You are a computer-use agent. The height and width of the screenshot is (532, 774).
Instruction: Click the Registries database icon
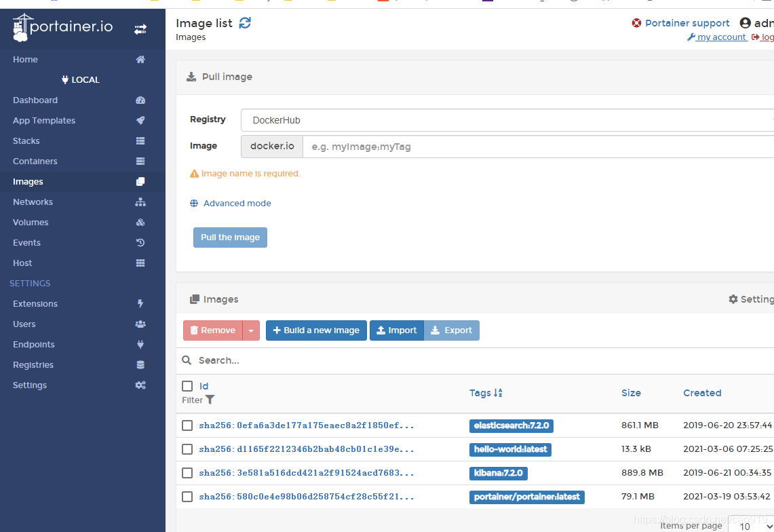tap(140, 364)
